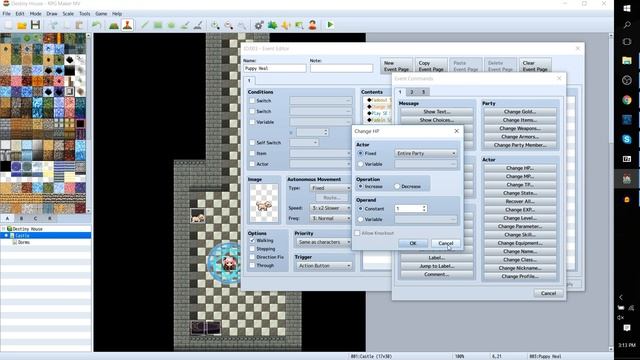
Task: Select the Dorms map in tree
Action: click(x=24, y=242)
